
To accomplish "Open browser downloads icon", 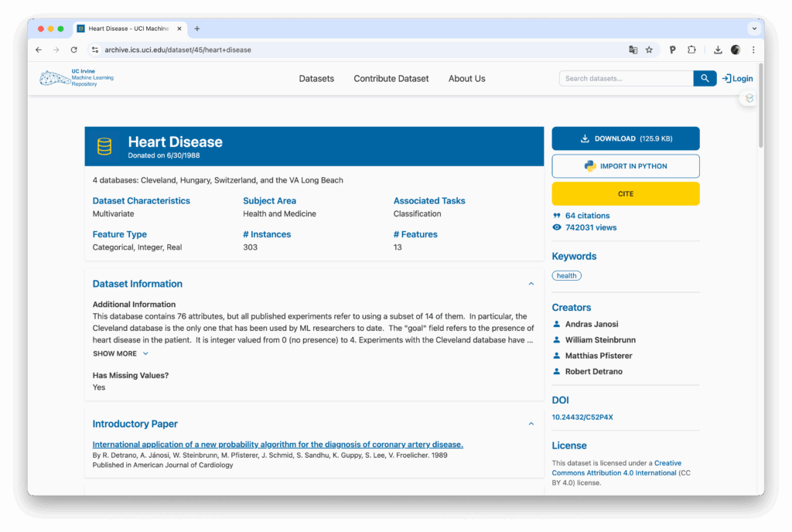I will [x=718, y=49].
